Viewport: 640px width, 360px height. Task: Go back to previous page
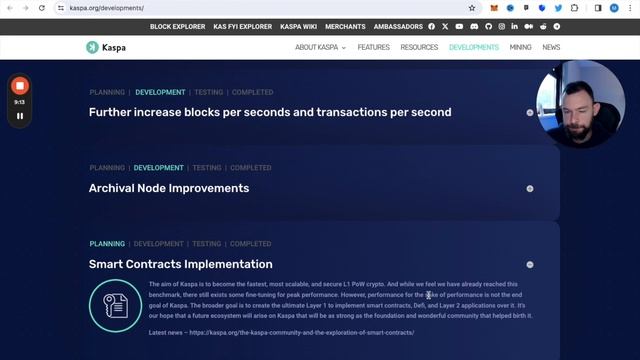(10, 8)
